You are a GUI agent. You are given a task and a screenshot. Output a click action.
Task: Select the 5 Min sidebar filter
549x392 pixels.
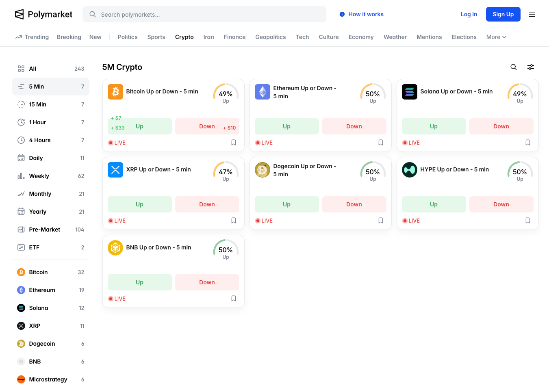[51, 87]
